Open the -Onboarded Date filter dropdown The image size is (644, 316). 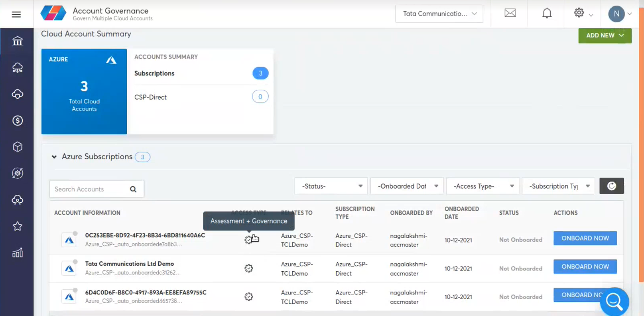(407, 186)
